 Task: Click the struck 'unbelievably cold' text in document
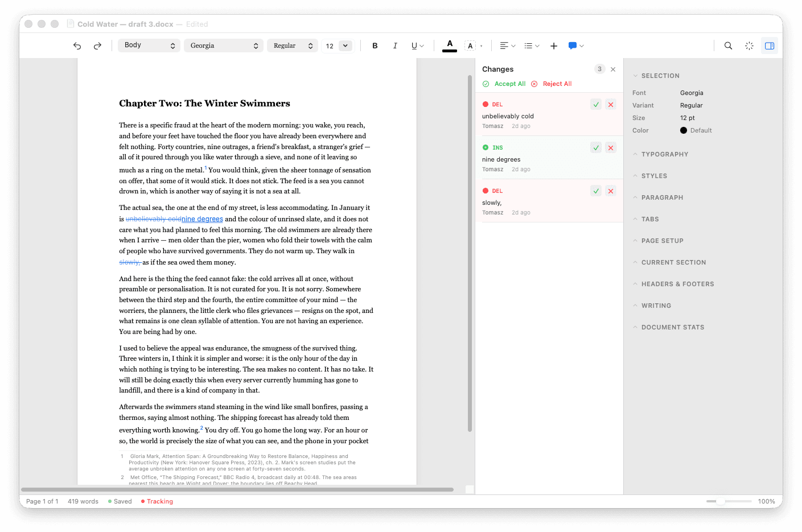click(x=154, y=219)
